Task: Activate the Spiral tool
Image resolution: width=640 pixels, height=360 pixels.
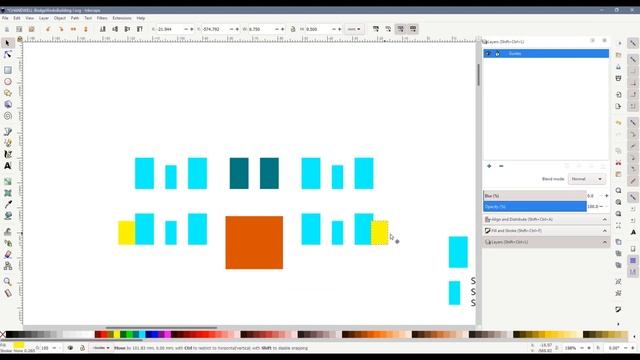Action: point(7,116)
